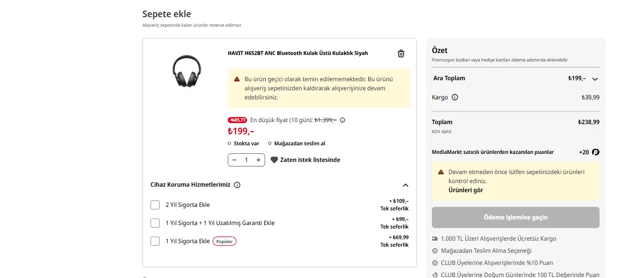Click the Ödeme işlemine geçin button
This screenshot has width=644, height=278.
coord(516,217)
